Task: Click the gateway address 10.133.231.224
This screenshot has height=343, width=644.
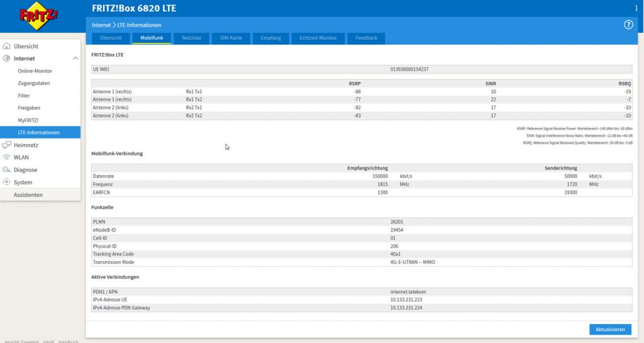Action: click(x=406, y=308)
